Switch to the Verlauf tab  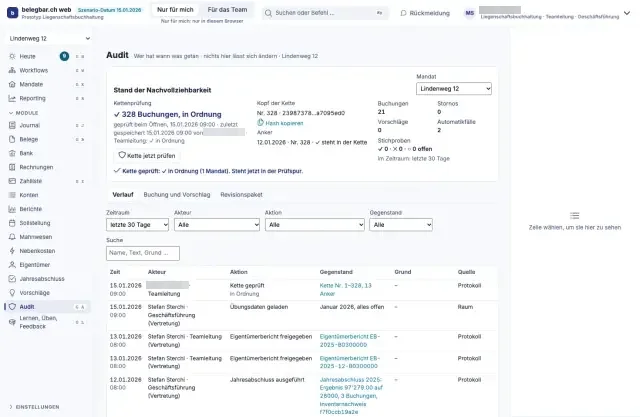click(x=123, y=195)
